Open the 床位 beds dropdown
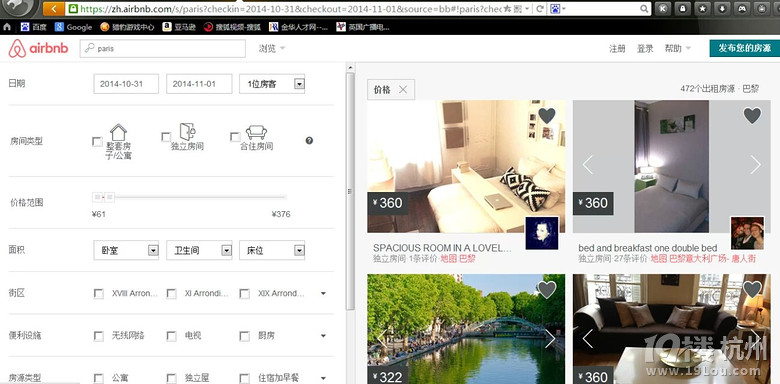Screen dimensions: 780x384 click(x=272, y=250)
